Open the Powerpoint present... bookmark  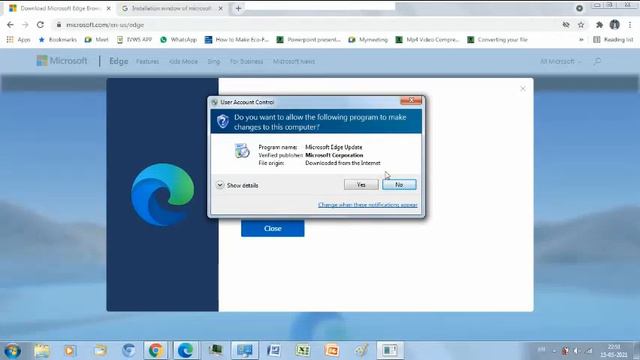pyautogui.click(x=309, y=40)
